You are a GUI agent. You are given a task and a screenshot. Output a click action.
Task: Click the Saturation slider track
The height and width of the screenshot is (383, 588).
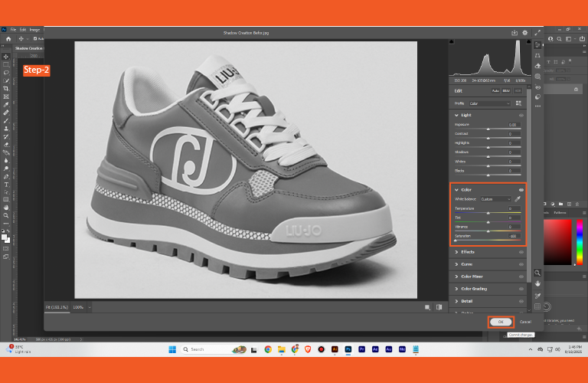488,241
